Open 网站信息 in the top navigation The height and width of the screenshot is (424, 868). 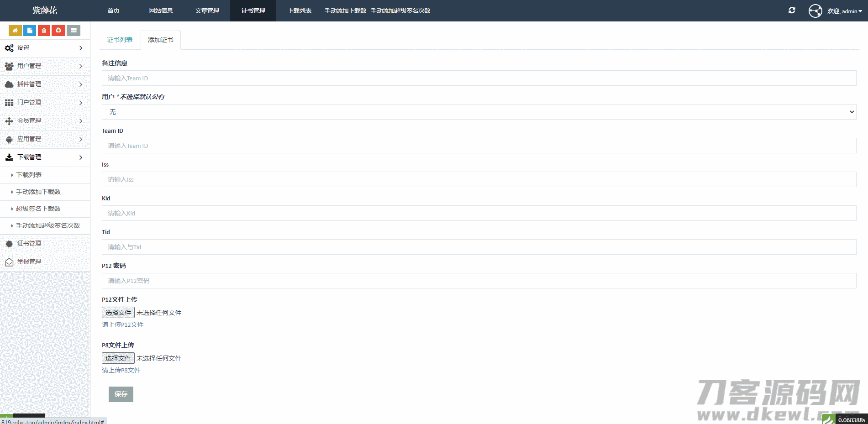pos(161,10)
